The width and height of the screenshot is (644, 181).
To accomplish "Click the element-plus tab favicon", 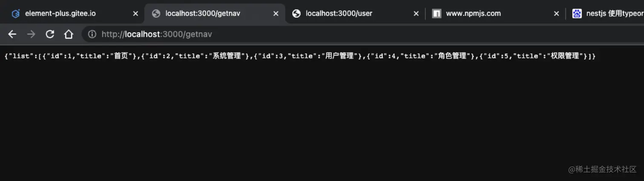I will pos(16,14).
